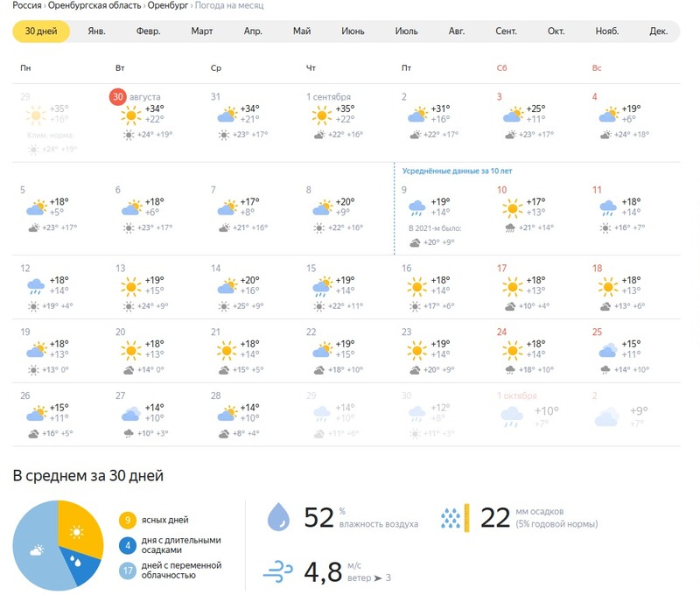Go to the Россия breadcrumb link

point(27,6)
